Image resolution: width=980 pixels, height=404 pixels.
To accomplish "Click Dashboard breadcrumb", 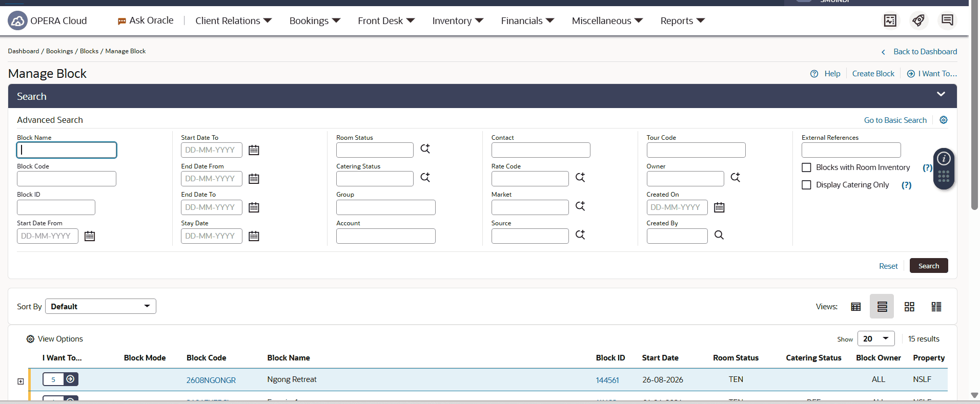I will point(24,51).
